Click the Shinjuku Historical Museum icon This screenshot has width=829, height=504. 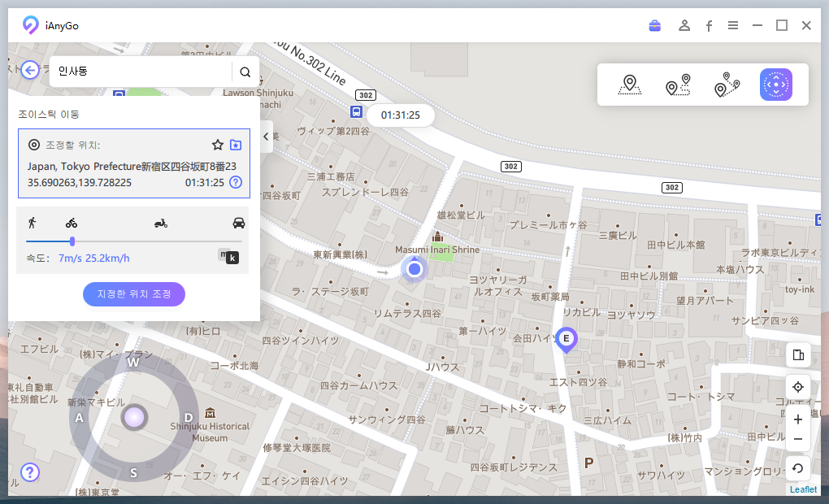click(x=210, y=412)
